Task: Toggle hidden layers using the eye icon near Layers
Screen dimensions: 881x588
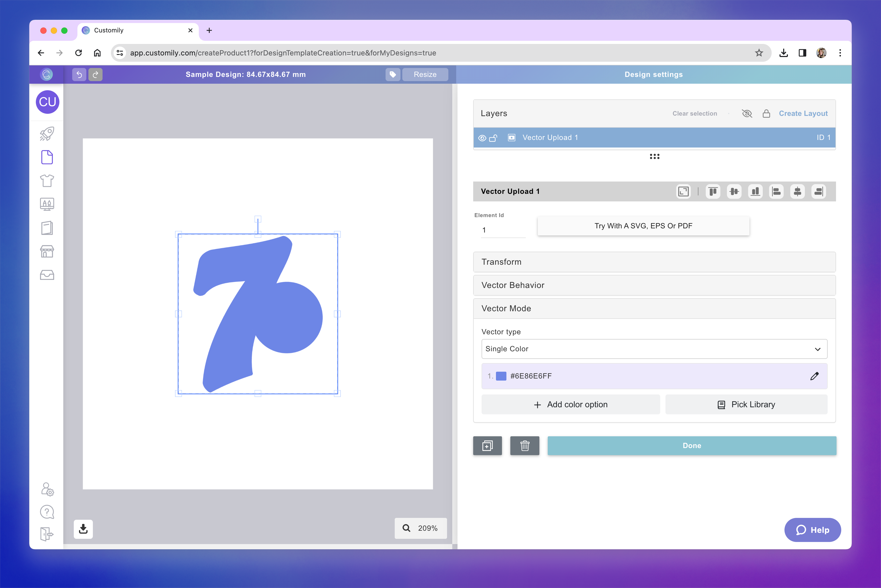Action: tap(747, 113)
